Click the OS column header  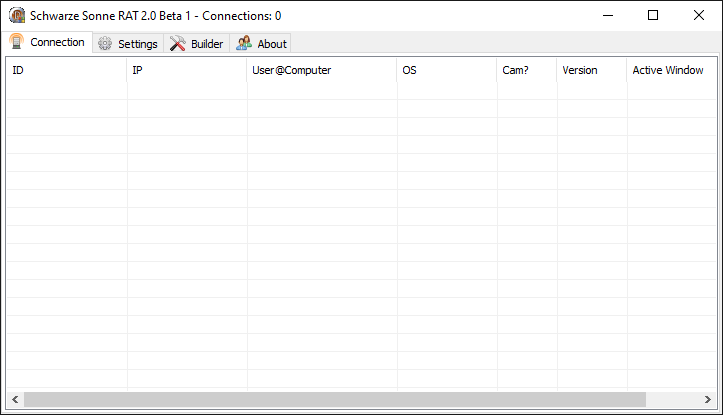pos(446,71)
